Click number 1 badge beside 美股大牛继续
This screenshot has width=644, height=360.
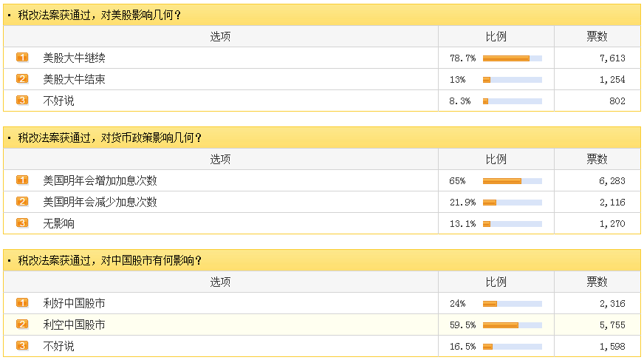(x=22, y=57)
